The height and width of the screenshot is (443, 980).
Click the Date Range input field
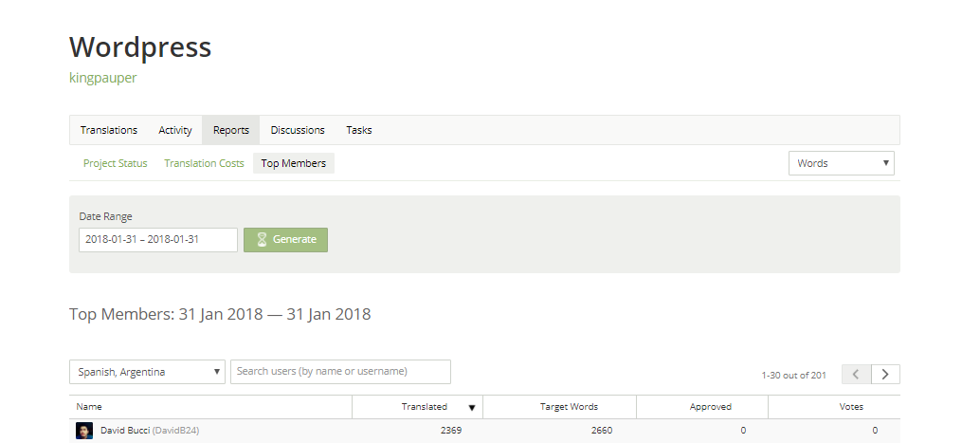(158, 240)
